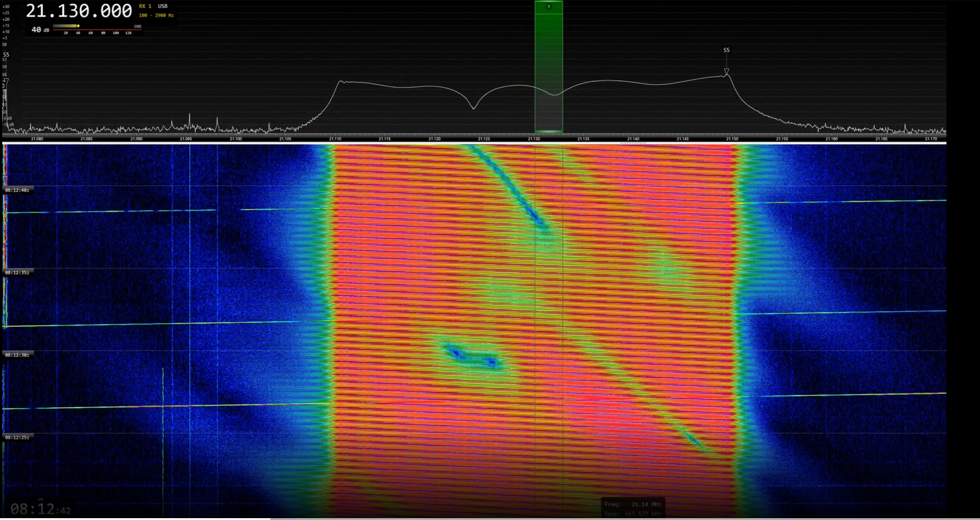
Task: Click the dotted spectrum/waterfall divider handle
Action: pyautogui.click(x=633, y=143)
